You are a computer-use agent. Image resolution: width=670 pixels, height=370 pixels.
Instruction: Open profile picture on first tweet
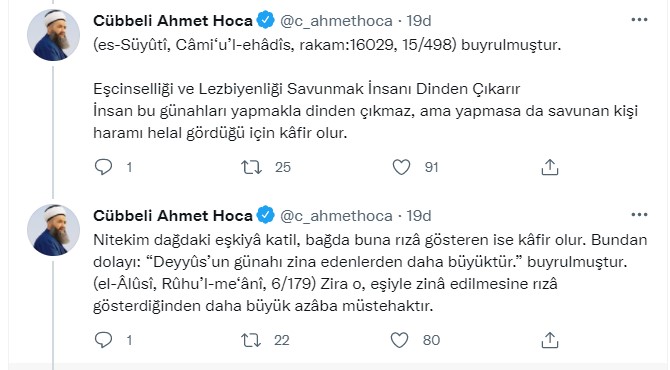53,35
